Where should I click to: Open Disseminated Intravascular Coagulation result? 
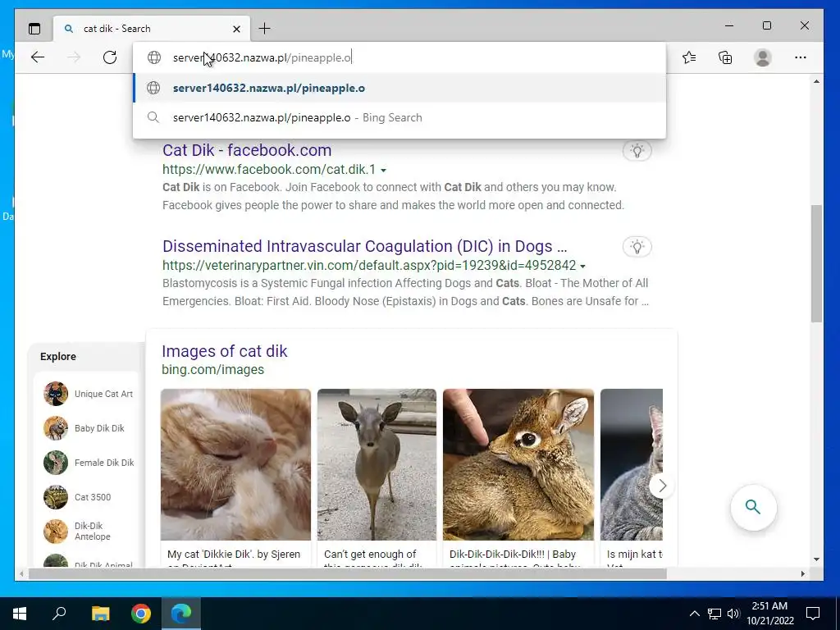pos(364,246)
